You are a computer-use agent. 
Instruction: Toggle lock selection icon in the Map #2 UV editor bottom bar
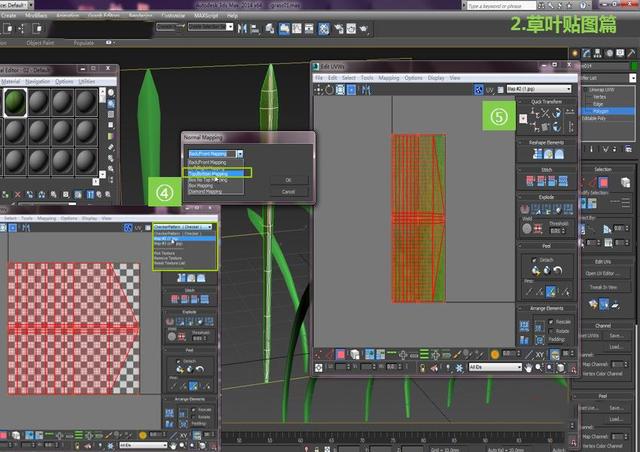[422, 368]
